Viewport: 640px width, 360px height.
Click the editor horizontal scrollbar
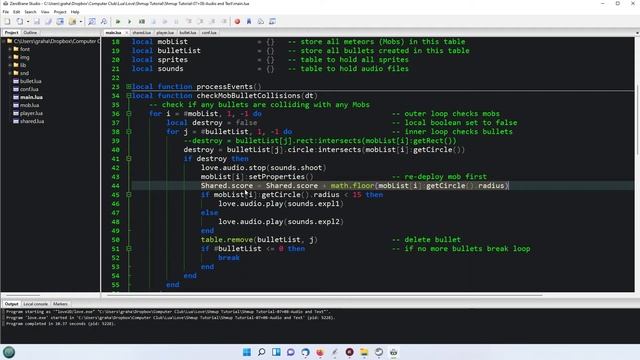(325, 294)
